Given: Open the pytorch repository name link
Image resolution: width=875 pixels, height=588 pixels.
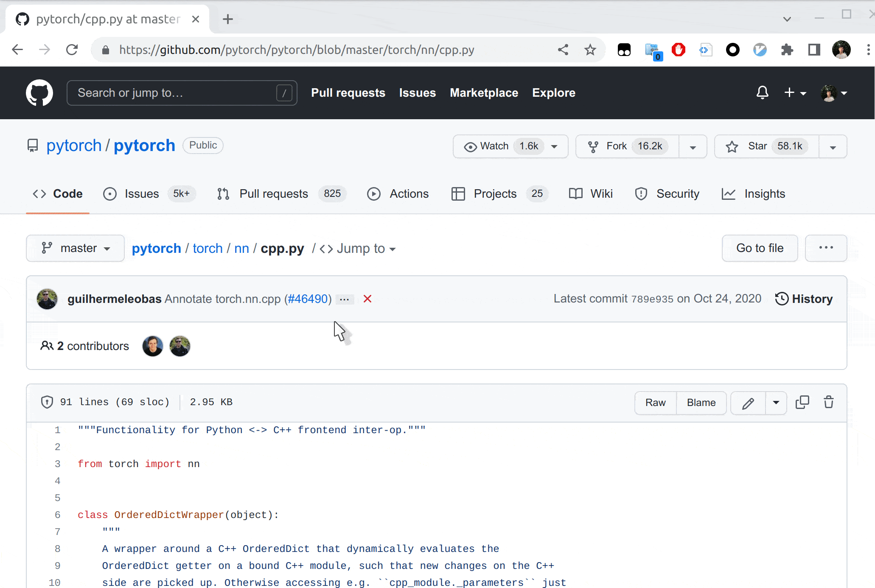Looking at the screenshot, I should coord(144,146).
